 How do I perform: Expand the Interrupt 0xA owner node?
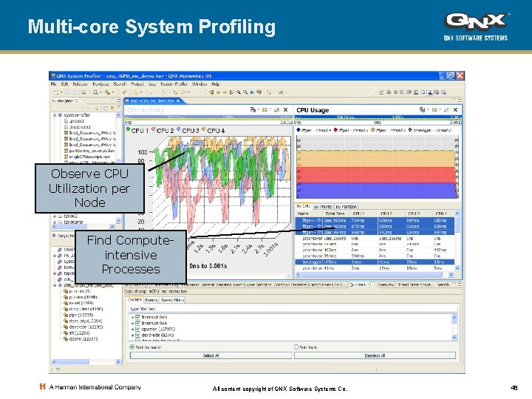pos(133,324)
